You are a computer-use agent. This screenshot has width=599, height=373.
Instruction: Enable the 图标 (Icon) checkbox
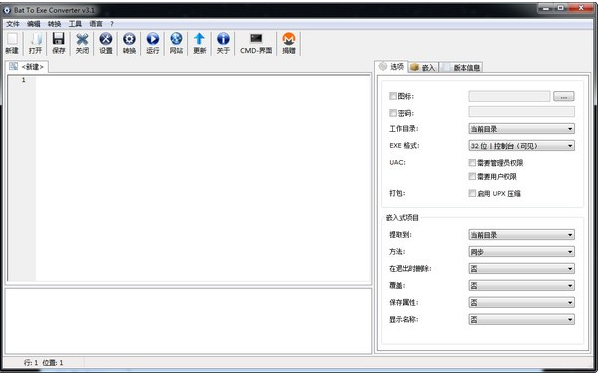(x=393, y=96)
